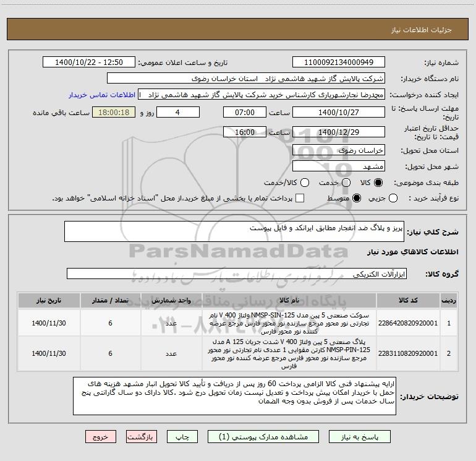
Task: Click row 2 need date 1400/11/30
Action: click(x=49, y=353)
